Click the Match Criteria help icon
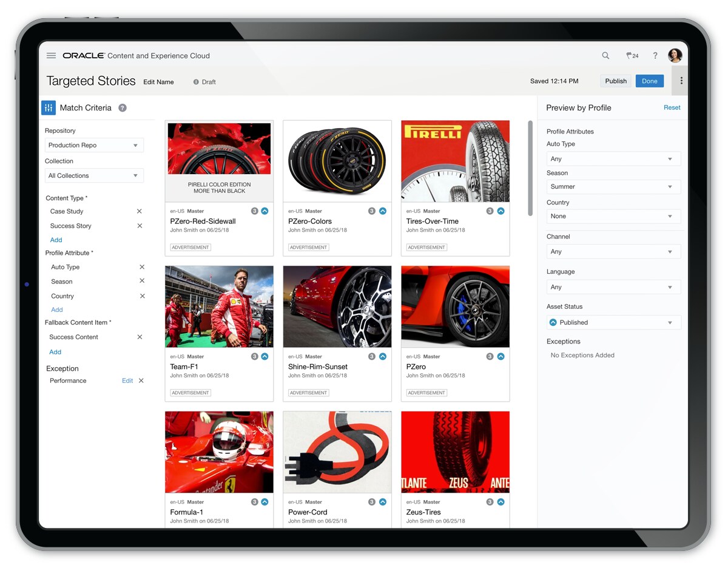 pos(123,108)
